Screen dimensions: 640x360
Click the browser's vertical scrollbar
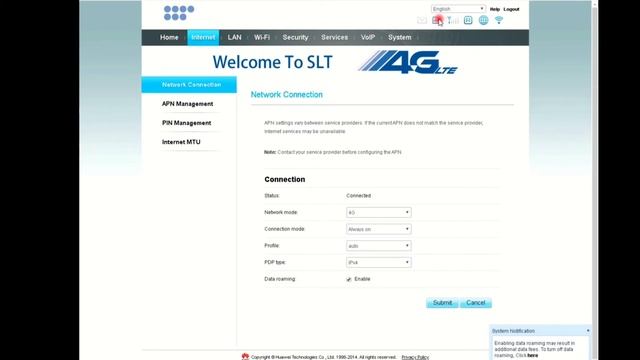tap(595, 180)
